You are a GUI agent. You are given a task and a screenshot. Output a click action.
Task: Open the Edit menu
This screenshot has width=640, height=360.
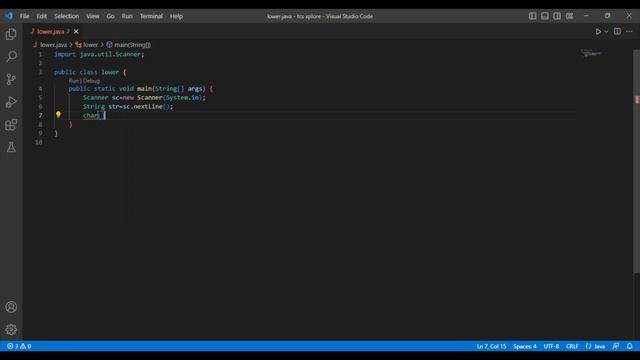42,16
